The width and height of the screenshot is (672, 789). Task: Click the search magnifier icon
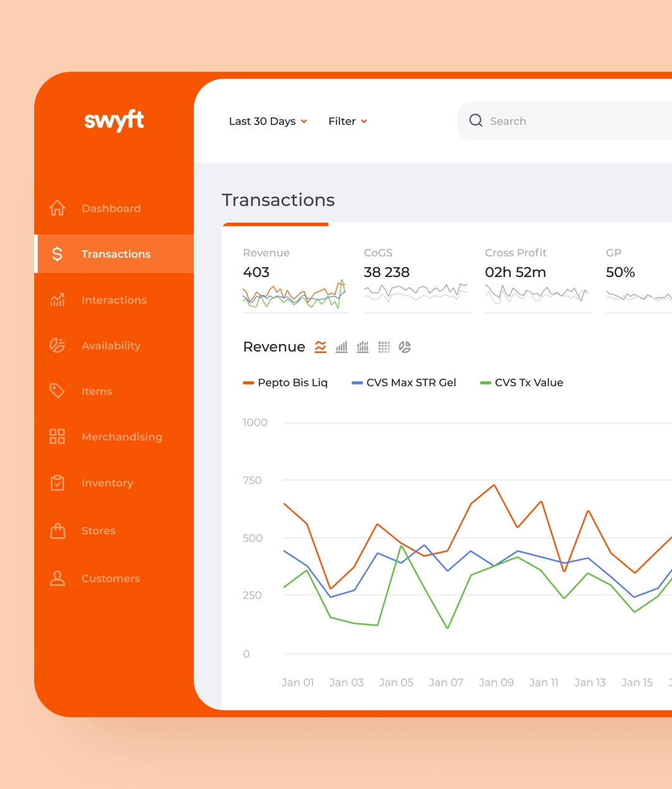click(x=476, y=121)
